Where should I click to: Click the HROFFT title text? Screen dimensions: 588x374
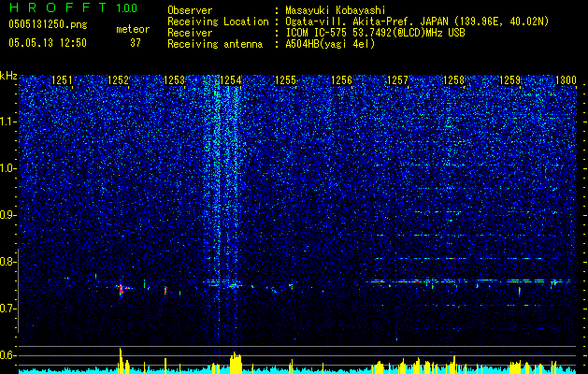click(57, 7)
